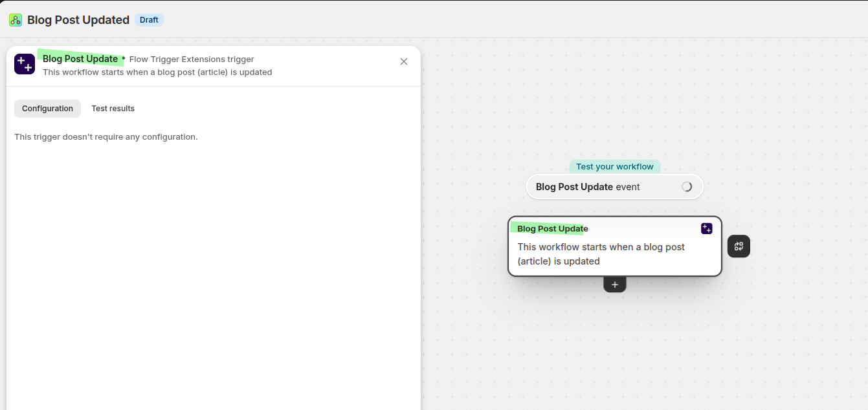Viewport: 868px width, 410px height.
Task: Click the Blog Post Update event test button
Action: [614, 187]
